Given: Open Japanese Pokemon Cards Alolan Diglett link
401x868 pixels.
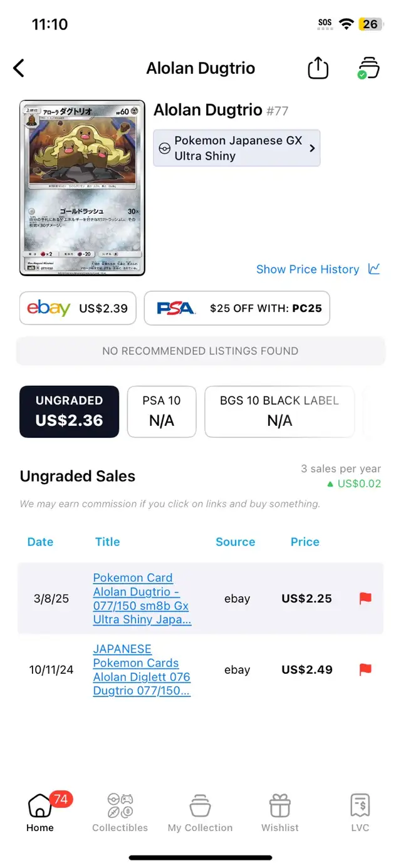Looking at the screenshot, I should (142, 670).
